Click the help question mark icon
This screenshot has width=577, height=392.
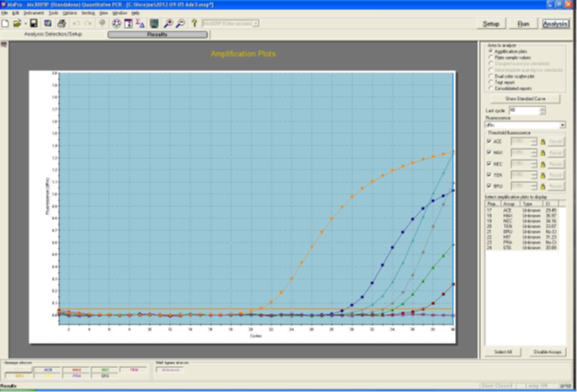(193, 23)
